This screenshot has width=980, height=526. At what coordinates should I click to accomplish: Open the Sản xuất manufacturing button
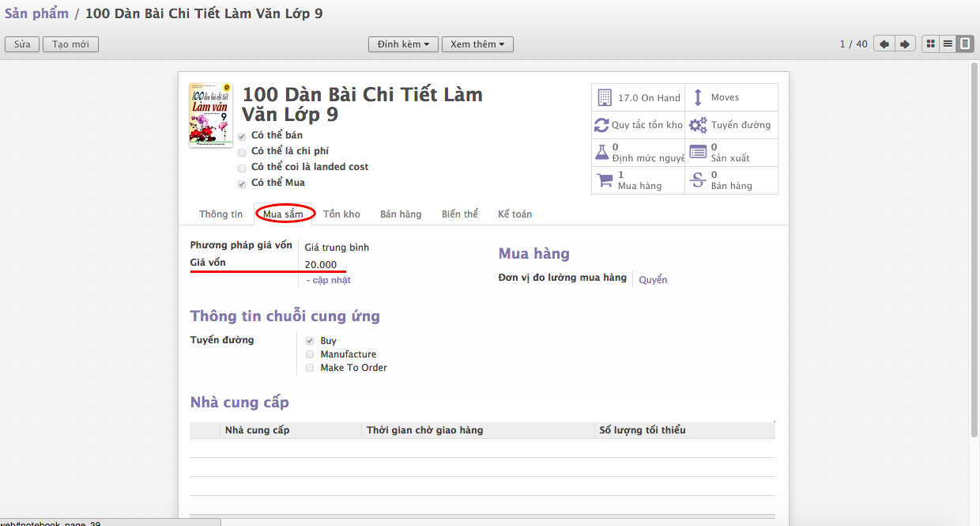731,153
